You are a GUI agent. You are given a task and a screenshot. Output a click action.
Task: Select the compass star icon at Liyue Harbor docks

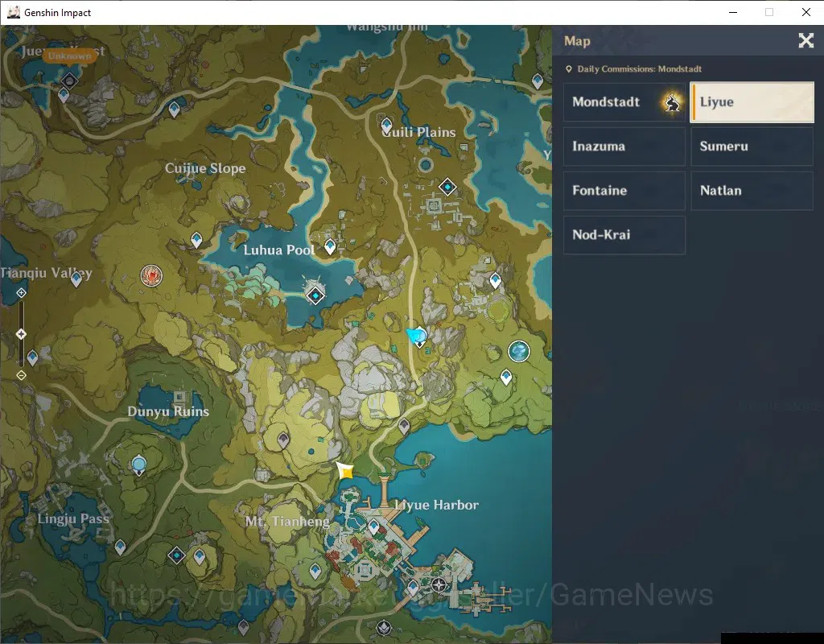click(x=439, y=584)
